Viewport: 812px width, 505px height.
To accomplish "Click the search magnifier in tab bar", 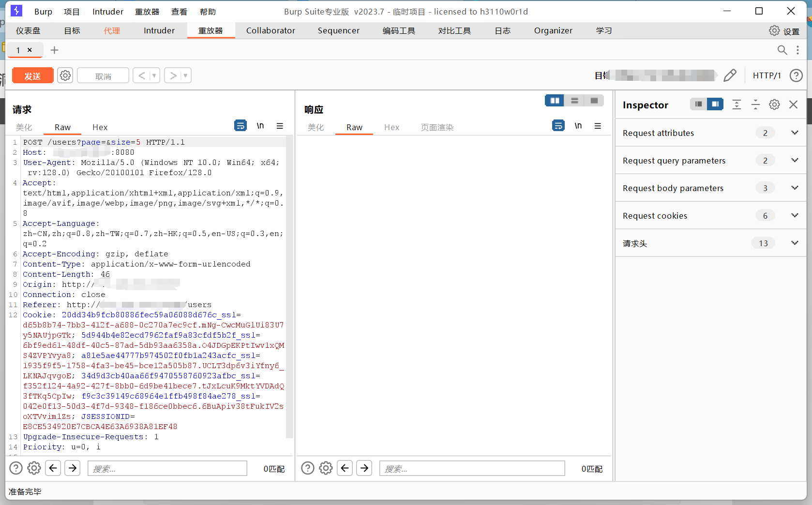I will [782, 50].
